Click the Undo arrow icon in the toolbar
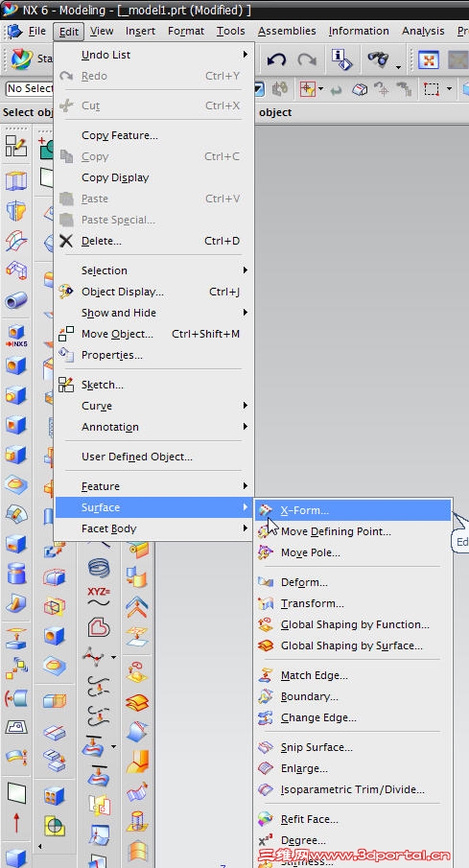Image resolution: width=469 pixels, height=868 pixels. tap(276, 59)
